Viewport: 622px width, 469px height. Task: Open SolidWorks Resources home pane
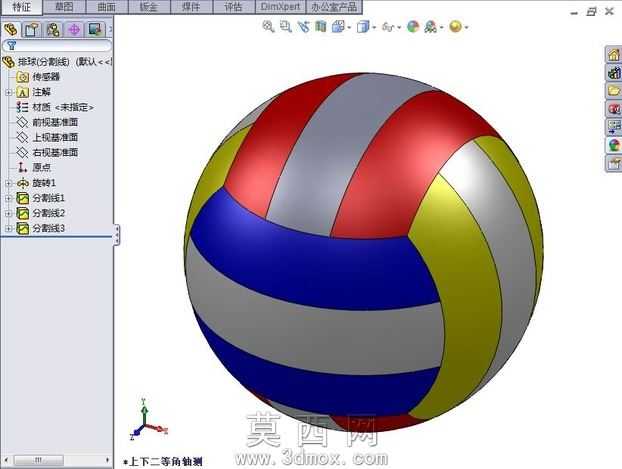click(614, 54)
